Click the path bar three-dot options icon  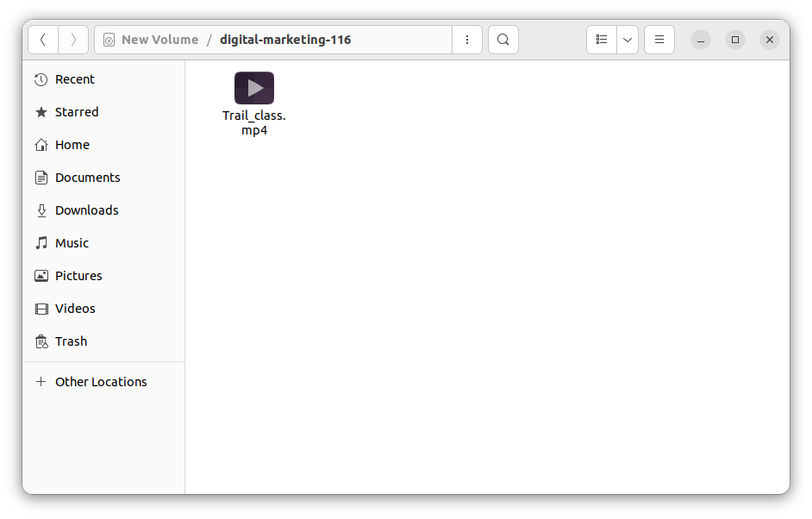click(467, 40)
